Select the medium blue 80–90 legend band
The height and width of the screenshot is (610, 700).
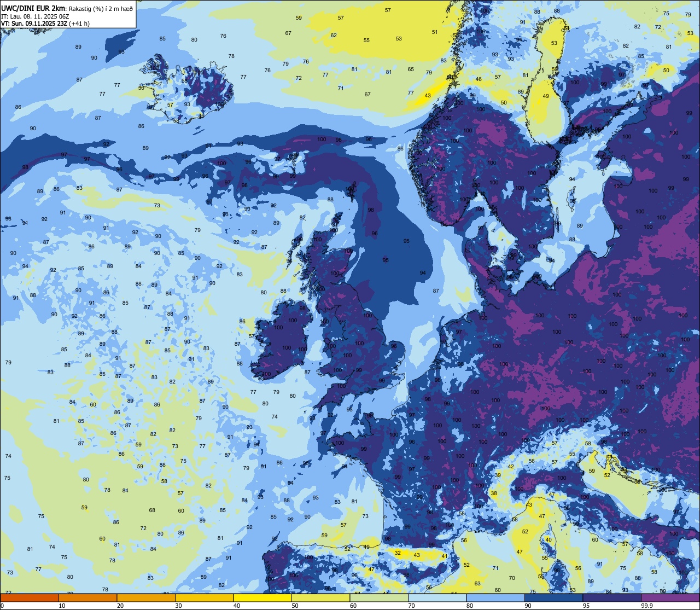pos(495,598)
